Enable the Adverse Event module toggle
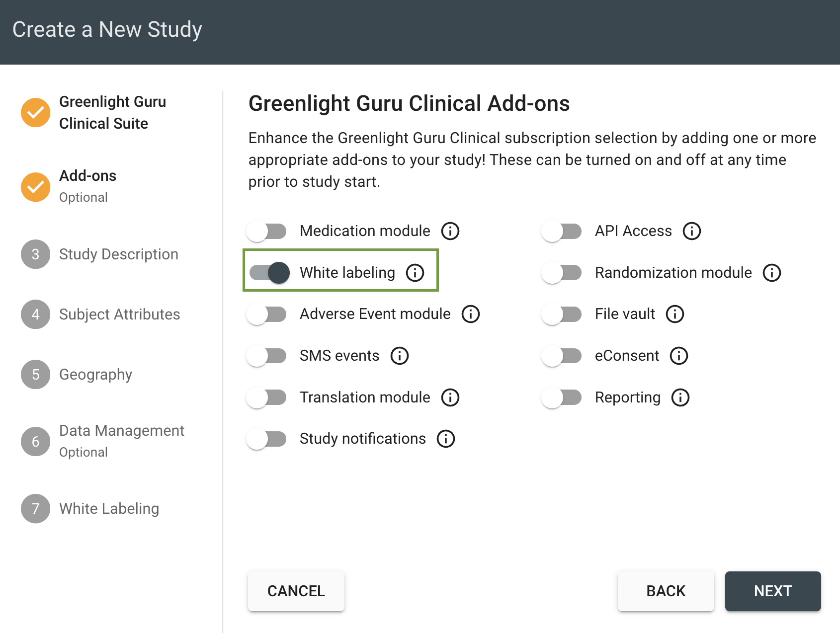 point(267,314)
